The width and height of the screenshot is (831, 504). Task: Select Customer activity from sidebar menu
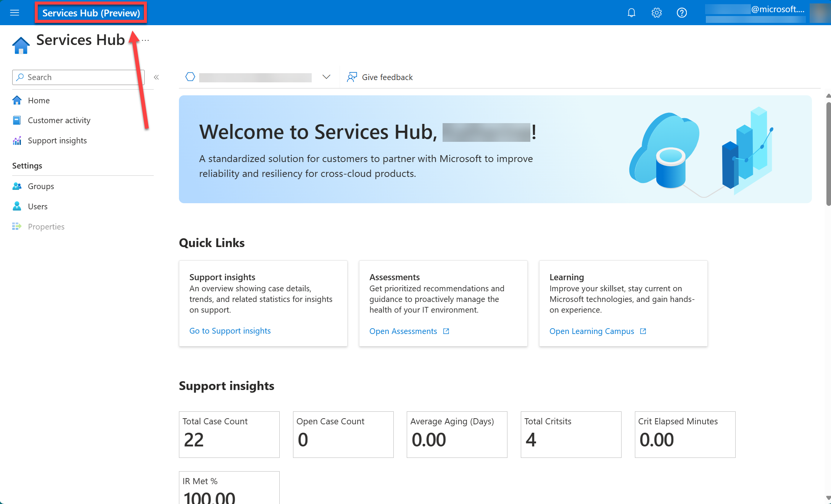[x=60, y=120]
